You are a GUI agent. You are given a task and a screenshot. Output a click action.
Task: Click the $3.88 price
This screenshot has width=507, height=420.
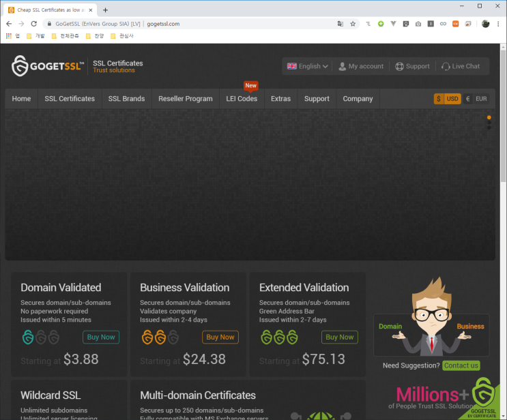click(x=81, y=359)
